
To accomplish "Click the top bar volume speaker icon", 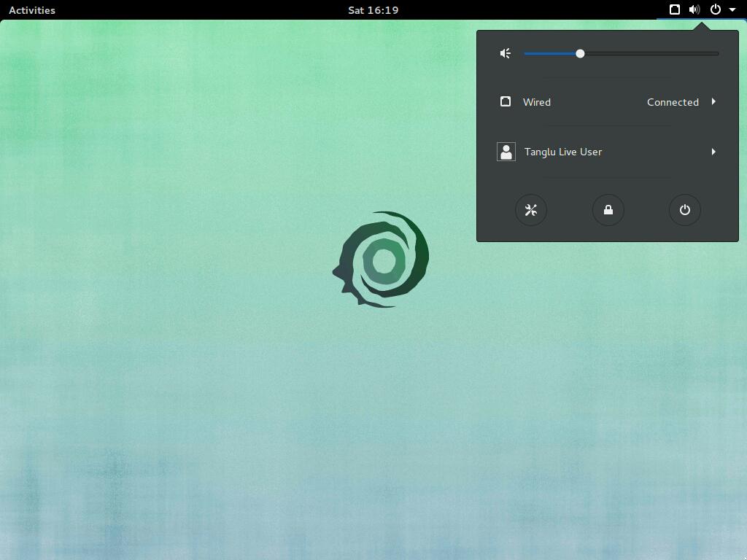I will coord(694,9).
